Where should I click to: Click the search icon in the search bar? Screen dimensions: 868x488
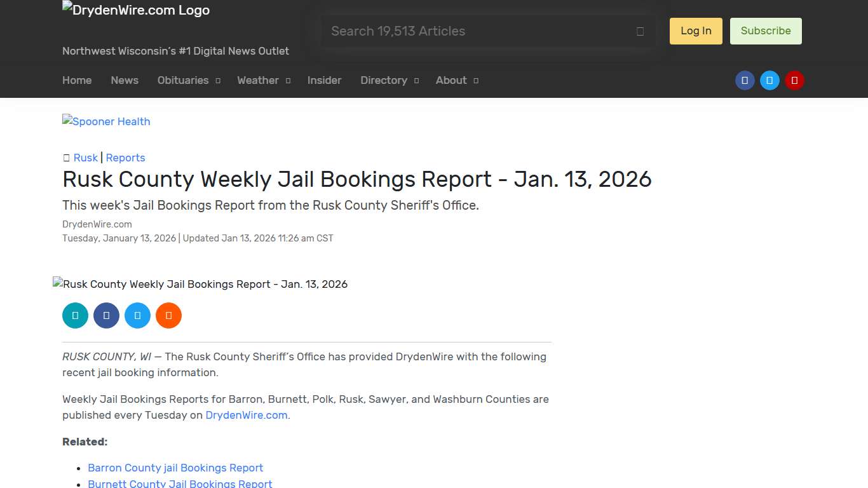coord(640,30)
